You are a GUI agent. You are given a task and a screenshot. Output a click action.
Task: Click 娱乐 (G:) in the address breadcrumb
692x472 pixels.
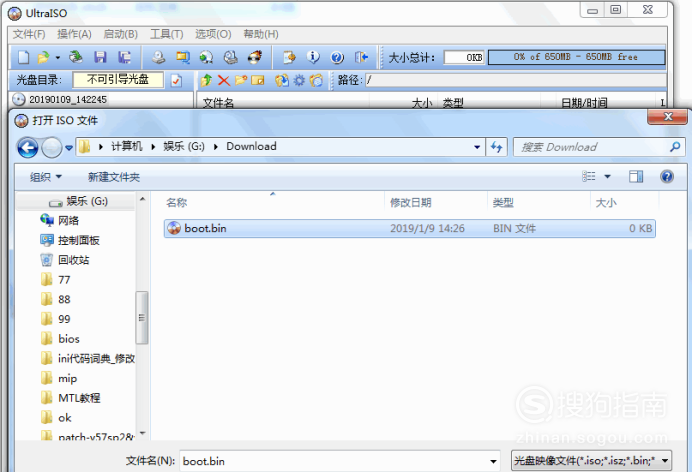coord(184,146)
